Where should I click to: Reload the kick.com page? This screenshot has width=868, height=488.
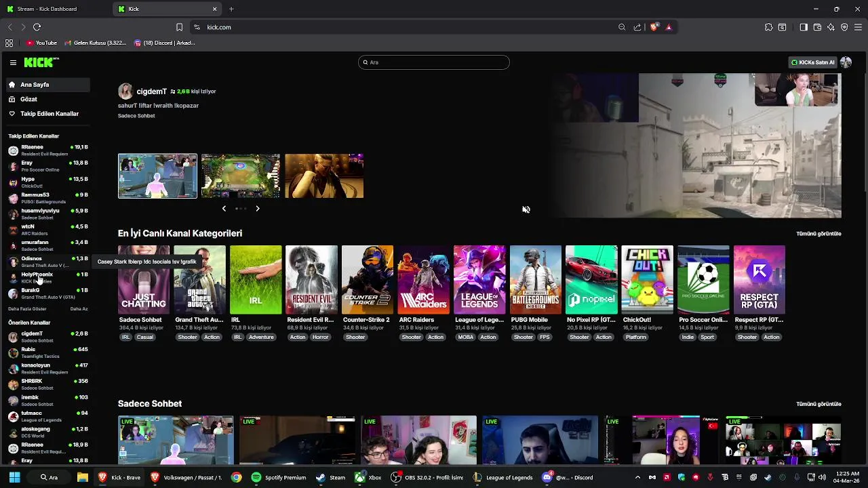tap(37, 27)
